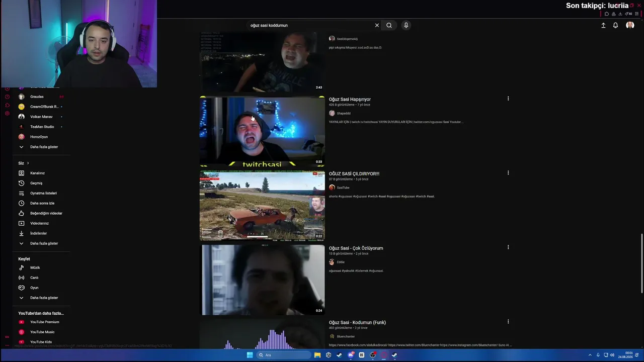Open options menu for "Oğuz Sasi Hapşırıyor"
644x362 pixels.
(508, 99)
